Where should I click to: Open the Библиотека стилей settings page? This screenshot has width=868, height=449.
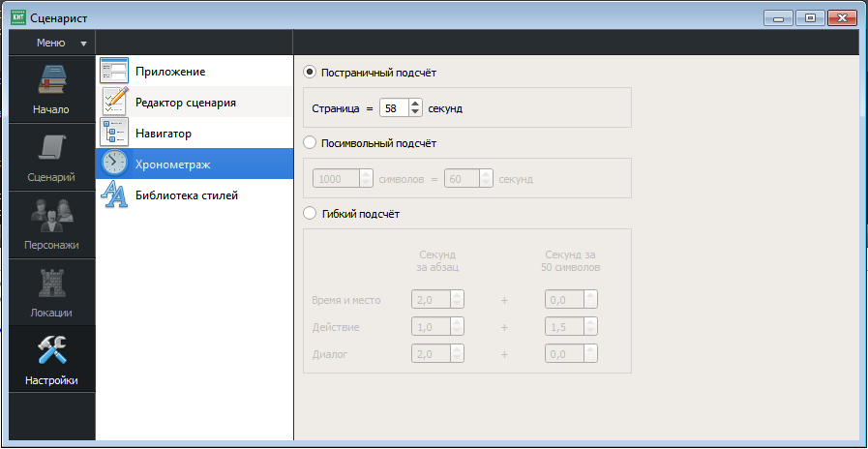[x=195, y=195]
